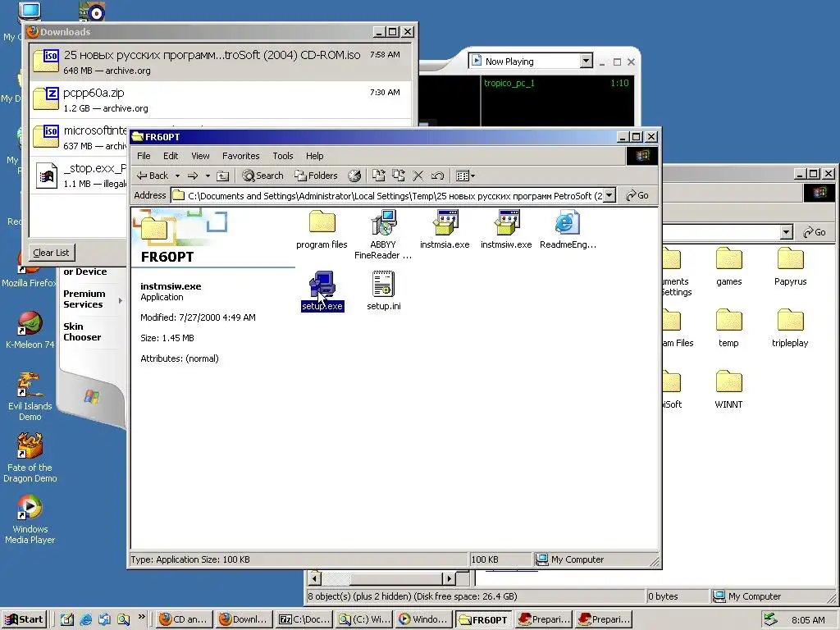Viewport: 840px width, 630px height.
Task: Click the Delete toolbar icon
Action: pyautogui.click(x=418, y=176)
